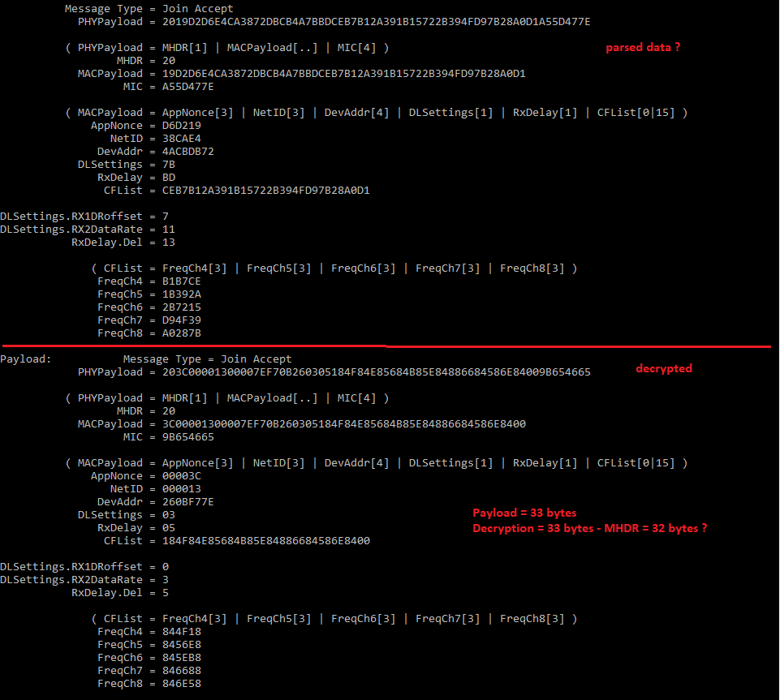Click the red 'decrypted' annotation
The image size is (780, 700).
coord(664,368)
